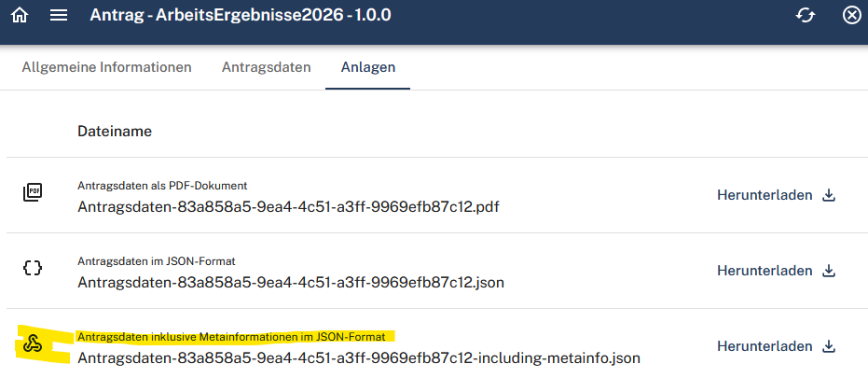Switch to Allgemeine Informationen tab
This screenshot has width=868, height=378.
point(107,67)
